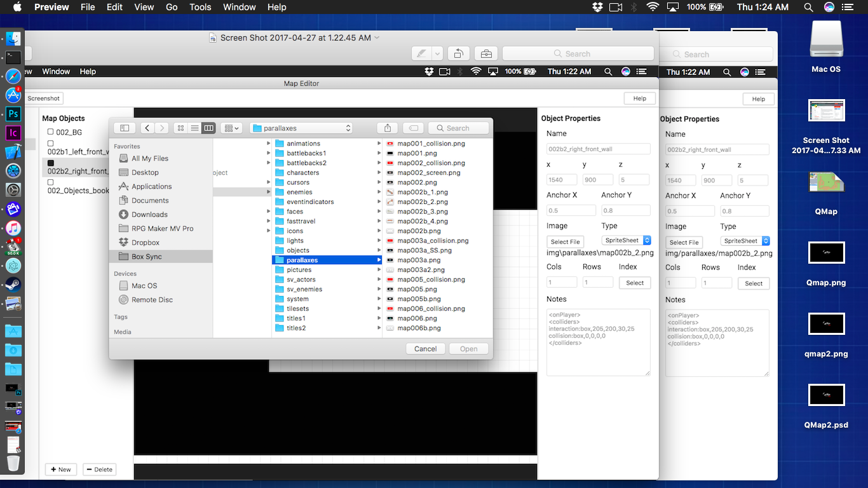Open SpriteSheet dropdown in the back window

(x=745, y=241)
